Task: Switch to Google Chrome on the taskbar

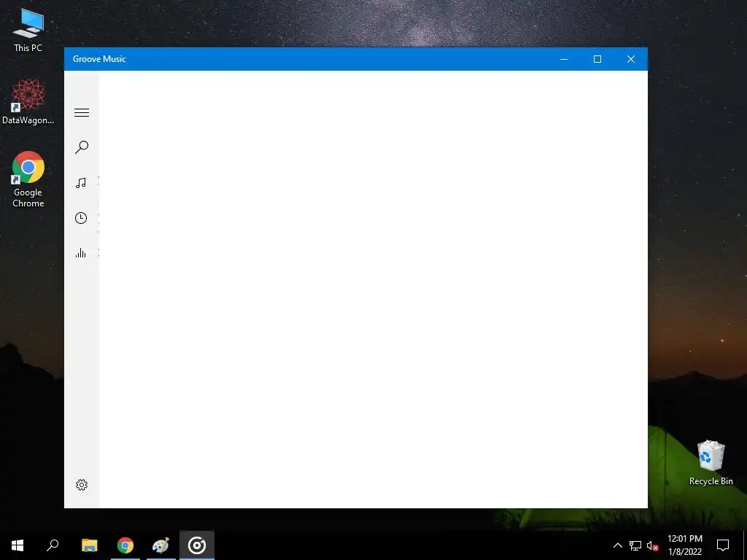Action: coord(125,545)
